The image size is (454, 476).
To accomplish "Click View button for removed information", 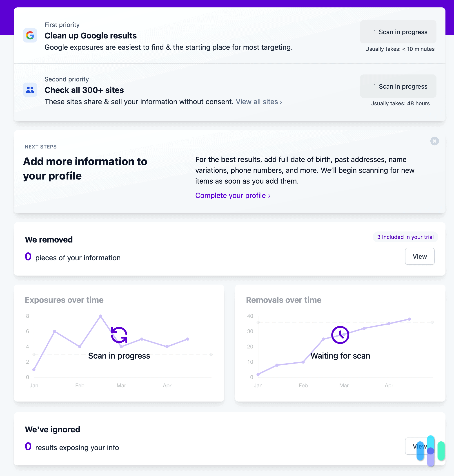I will 420,256.
